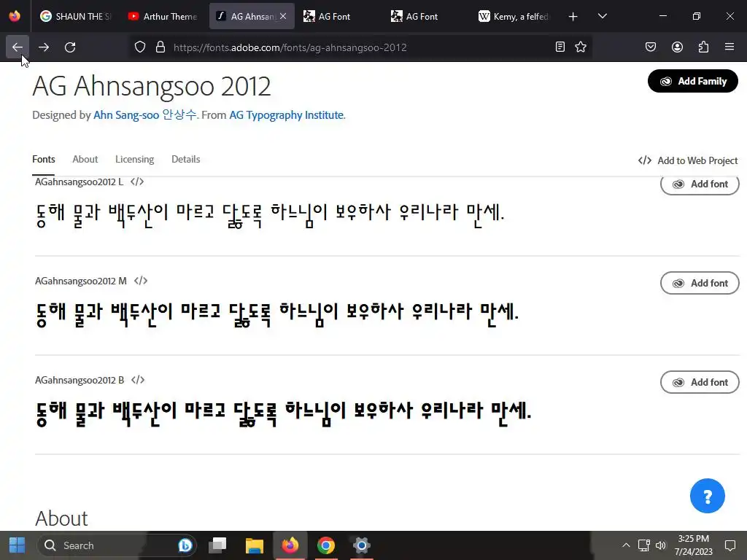Select the Fonts page tab
This screenshot has width=747, height=560.
43,159
